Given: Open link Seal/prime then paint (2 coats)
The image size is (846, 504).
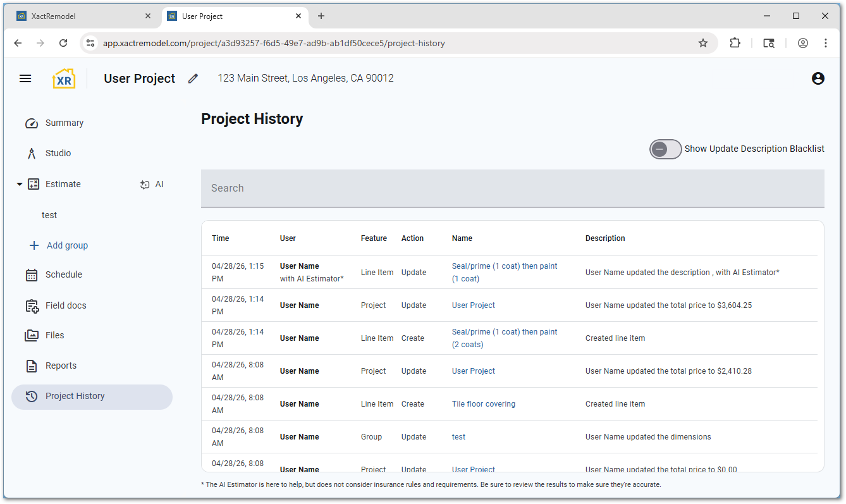Looking at the screenshot, I should (x=505, y=338).
